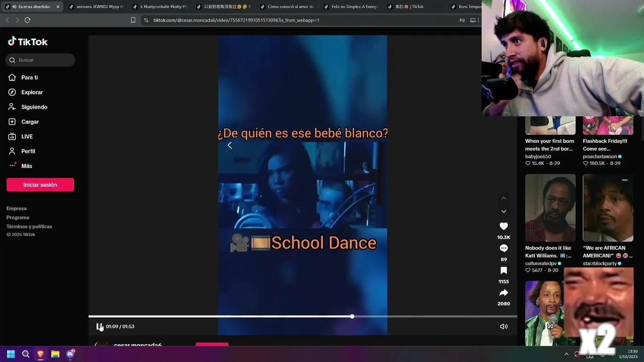Viewport: 644px width, 362px height.
Task: Open Windows Start menu
Action: (11, 354)
